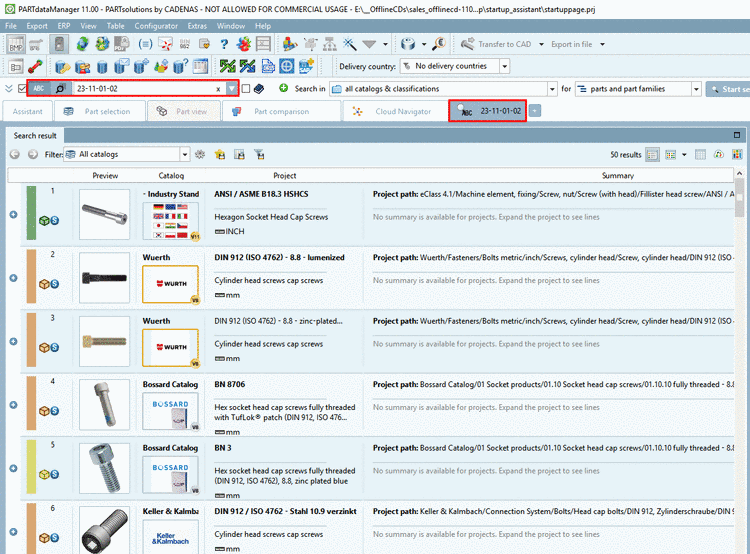
Task: Click the database with envelope icon
Action: (x=121, y=66)
